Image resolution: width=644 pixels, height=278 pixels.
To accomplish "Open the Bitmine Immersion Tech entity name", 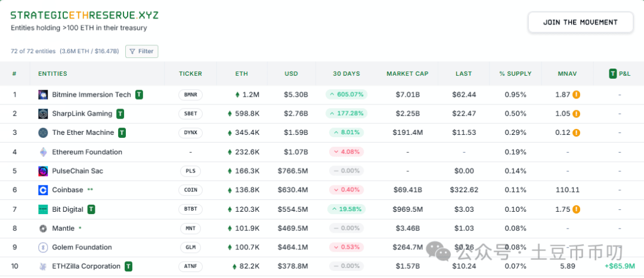I will (92, 95).
